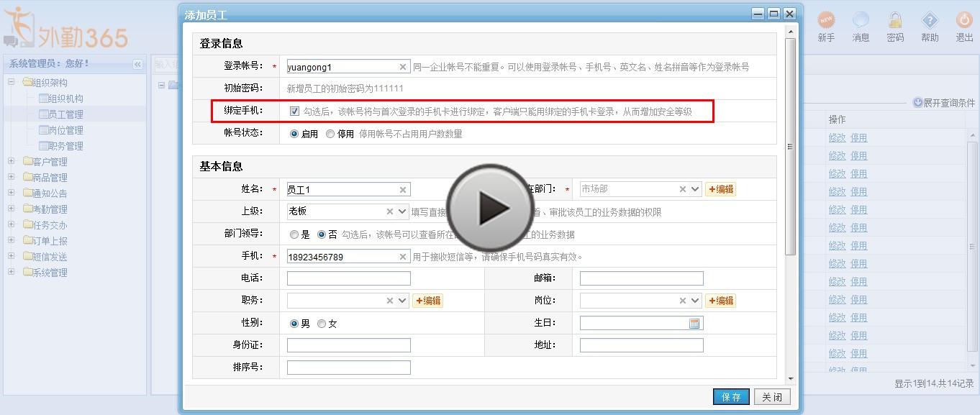Image resolution: width=980 pixels, height=415 pixels.
Task: Click the 新手 newbie guide icon
Action: click(826, 20)
